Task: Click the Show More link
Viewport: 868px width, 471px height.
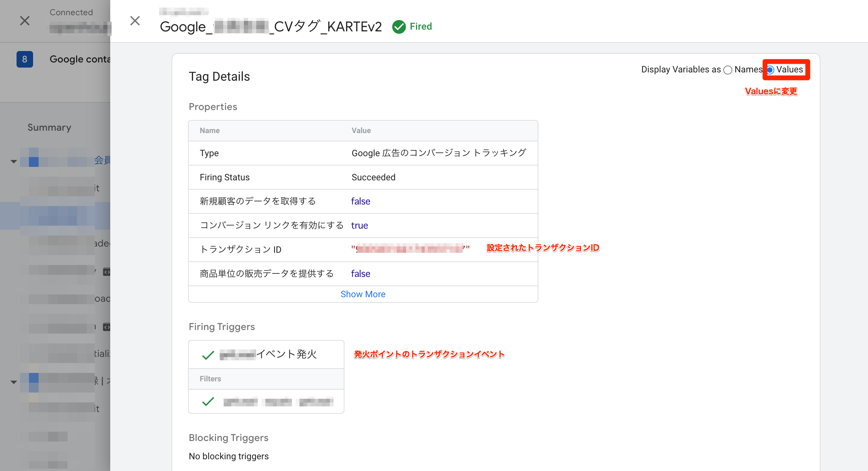Action: pyautogui.click(x=363, y=294)
